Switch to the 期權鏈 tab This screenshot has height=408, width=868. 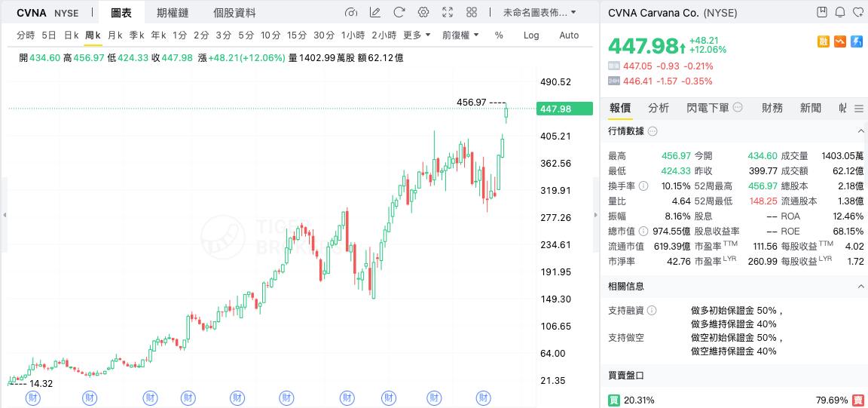(172, 12)
